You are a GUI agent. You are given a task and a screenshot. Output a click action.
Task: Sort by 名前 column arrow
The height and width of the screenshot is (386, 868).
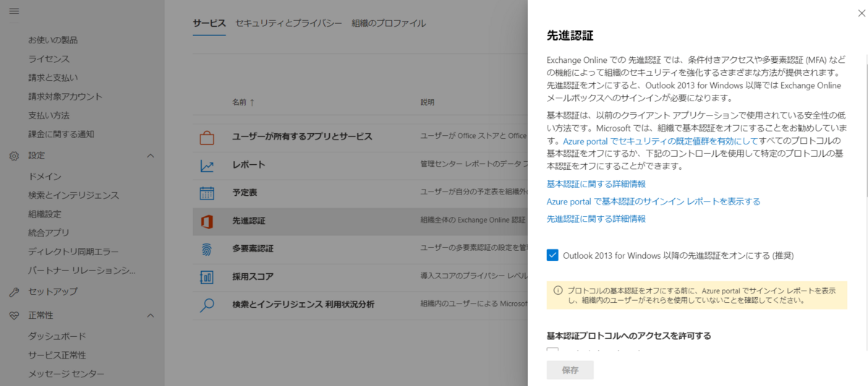(252, 103)
